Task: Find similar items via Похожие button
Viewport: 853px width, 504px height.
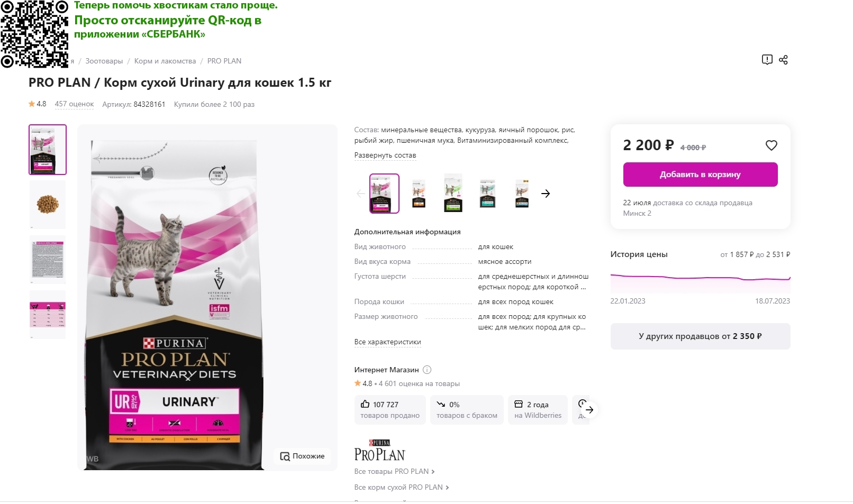Action: (x=302, y=456)
